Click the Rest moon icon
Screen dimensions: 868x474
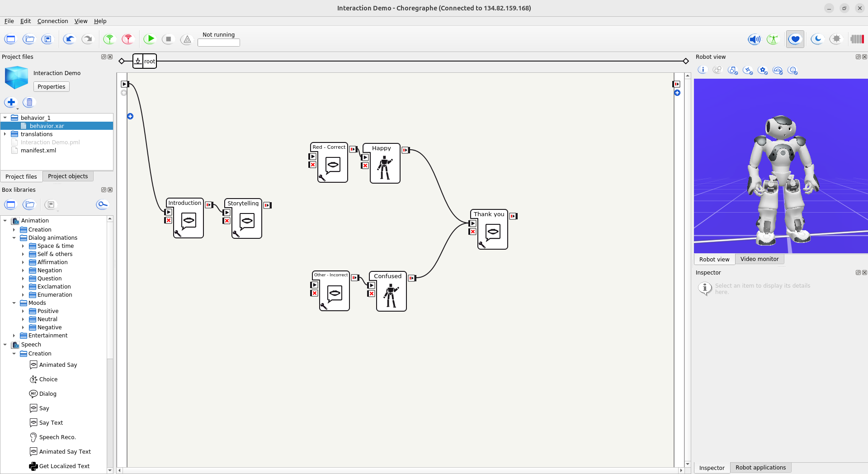[x=816, y=39]
